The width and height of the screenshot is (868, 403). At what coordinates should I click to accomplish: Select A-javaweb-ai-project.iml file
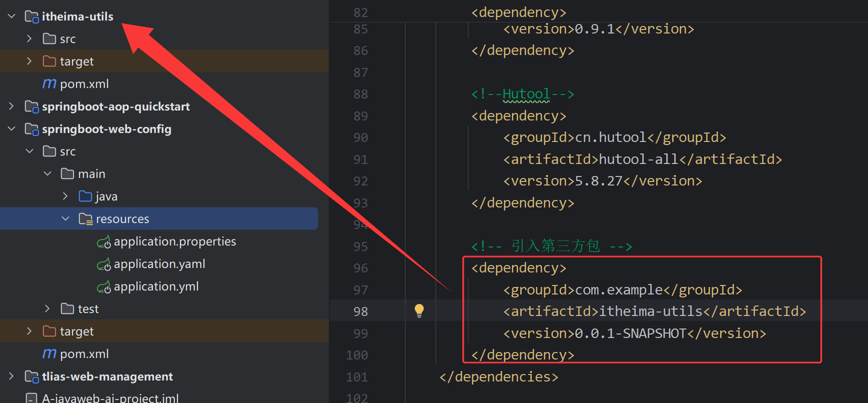point(110,398)
